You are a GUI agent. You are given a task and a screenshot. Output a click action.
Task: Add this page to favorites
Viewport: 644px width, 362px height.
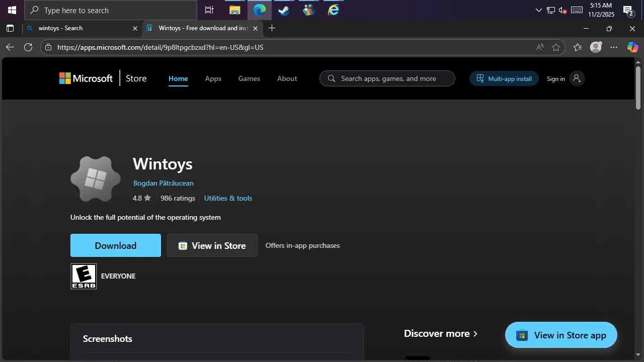(x=556, y=47)
